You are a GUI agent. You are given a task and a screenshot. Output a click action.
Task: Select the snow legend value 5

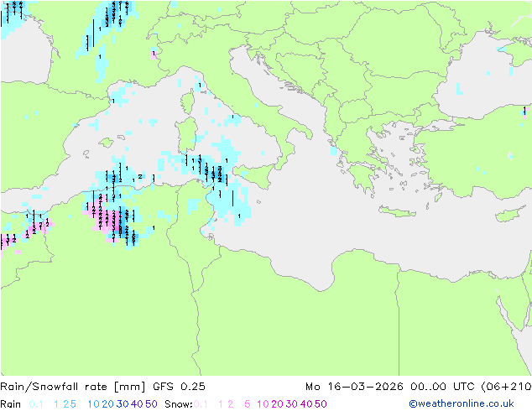(x=247, y=404)
